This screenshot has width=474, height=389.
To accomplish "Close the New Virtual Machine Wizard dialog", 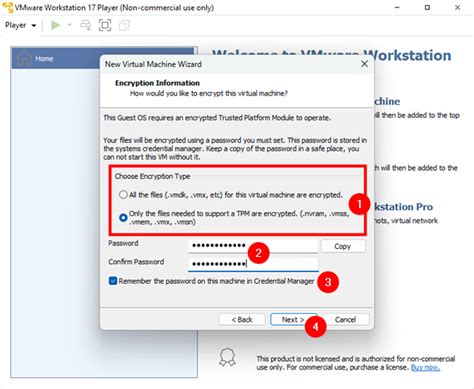I will (364, 64).
